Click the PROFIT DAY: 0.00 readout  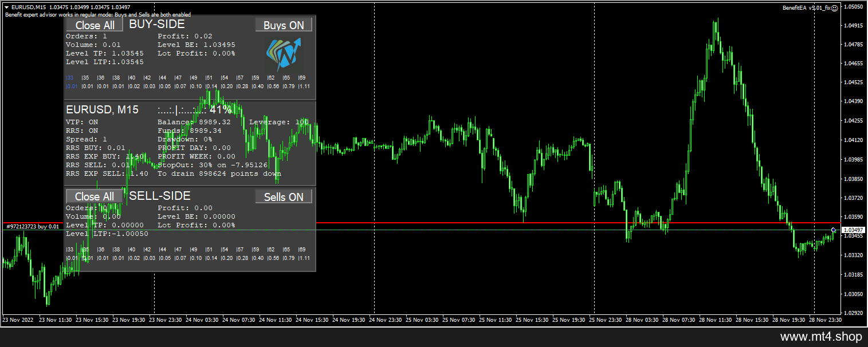coord(194,148)
